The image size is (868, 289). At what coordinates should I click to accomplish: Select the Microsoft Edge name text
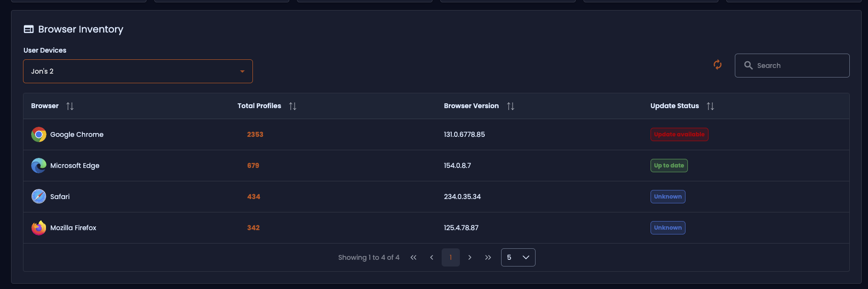[x=75, y=166]
